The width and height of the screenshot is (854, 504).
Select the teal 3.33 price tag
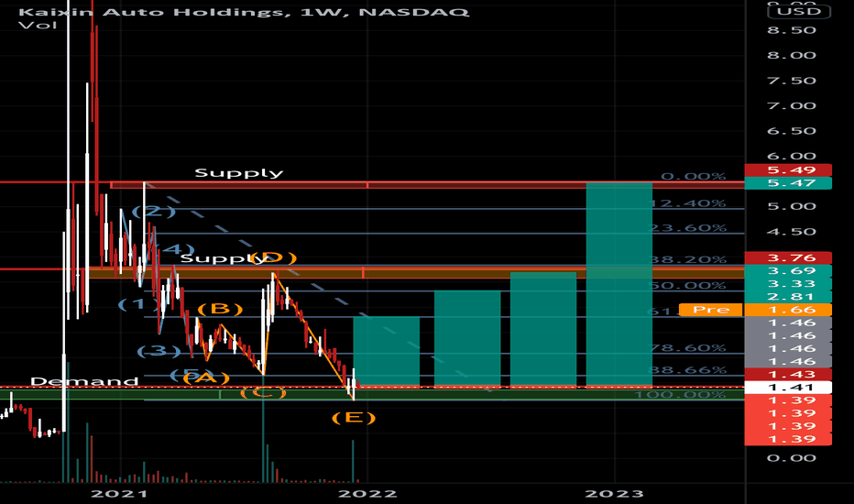[788, 284]
